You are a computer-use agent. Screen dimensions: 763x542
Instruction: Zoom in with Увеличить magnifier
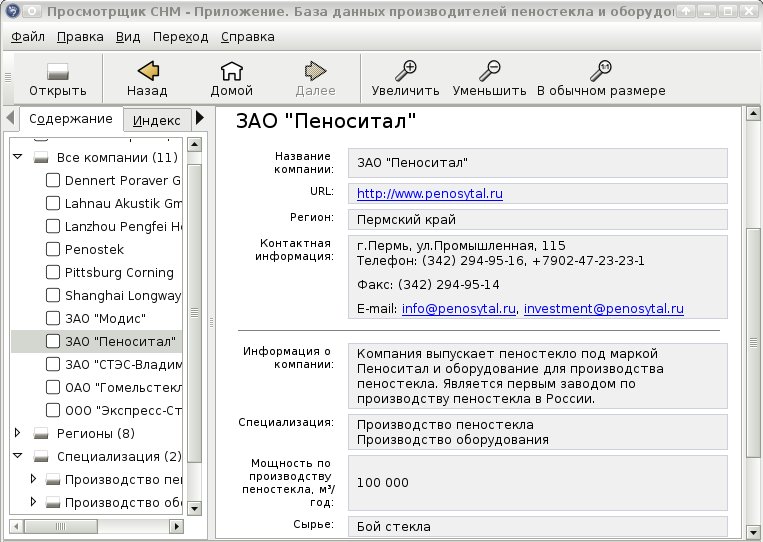point(405,71)
